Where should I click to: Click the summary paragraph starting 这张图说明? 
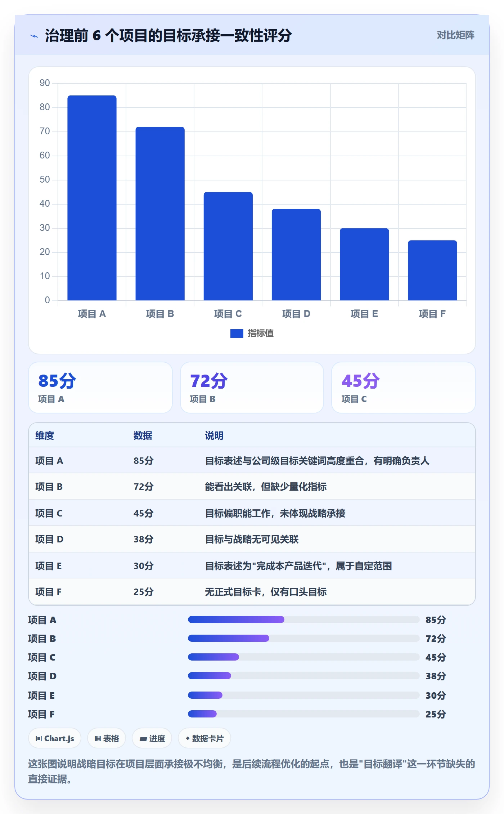click(x=252, y=771)
